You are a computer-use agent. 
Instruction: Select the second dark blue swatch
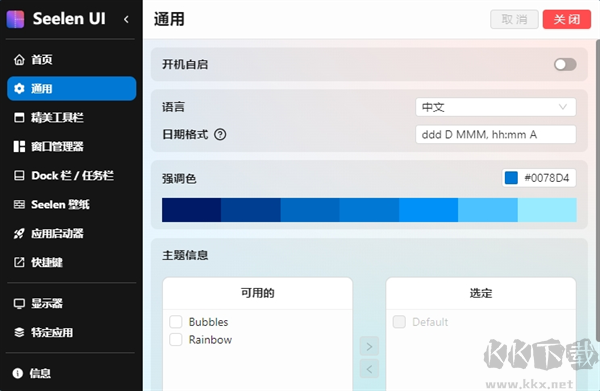[x=251, y=210]
